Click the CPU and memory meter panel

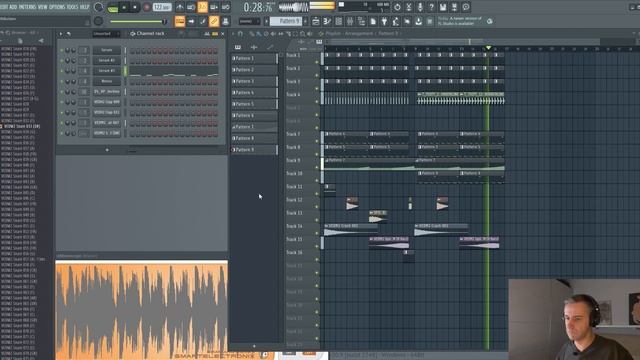(x=363, y=7)
